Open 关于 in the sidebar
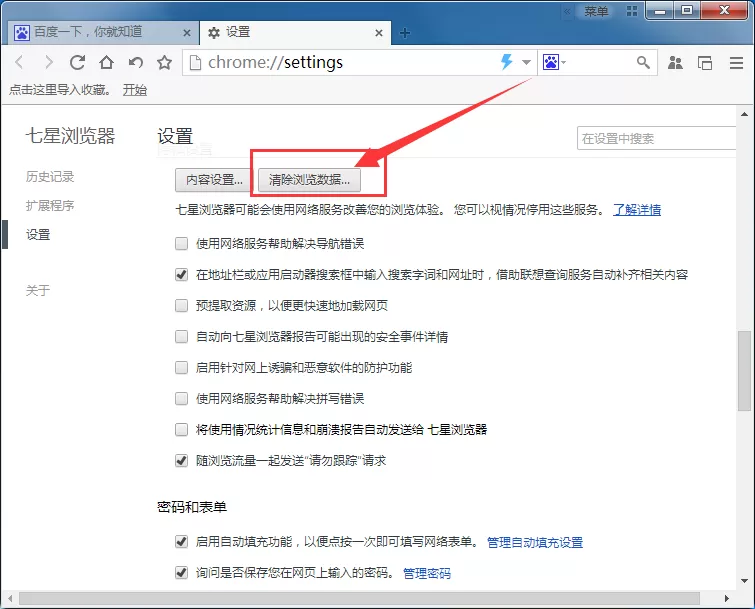Viewport: 755px width, 609px height. point(38,290)
